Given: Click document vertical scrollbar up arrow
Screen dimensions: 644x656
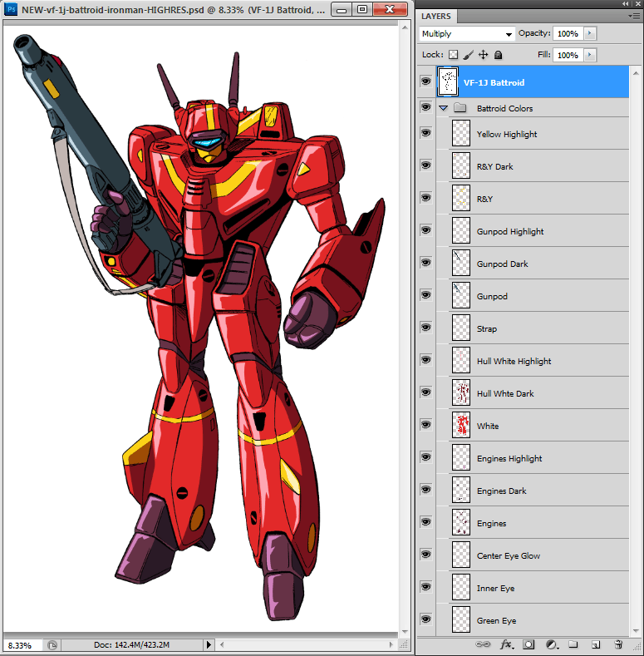Looking at the screenshot, I should (x=405, y=27).
